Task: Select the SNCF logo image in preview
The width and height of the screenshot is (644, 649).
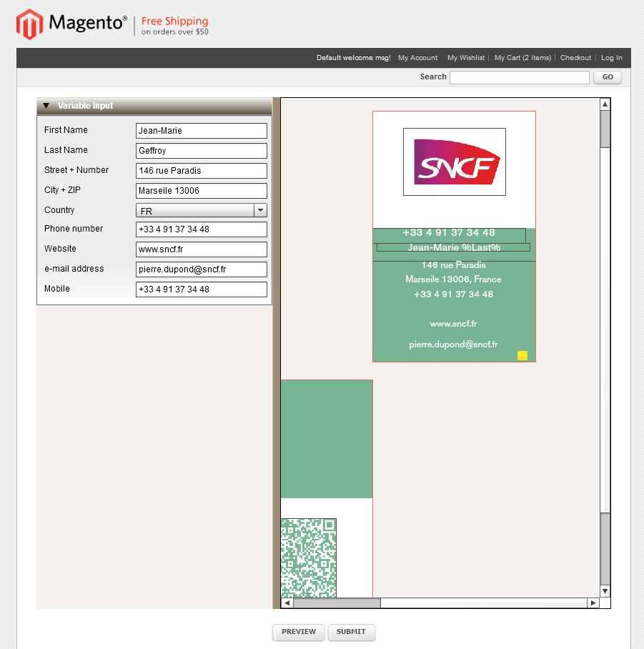Action: [455, 162]
